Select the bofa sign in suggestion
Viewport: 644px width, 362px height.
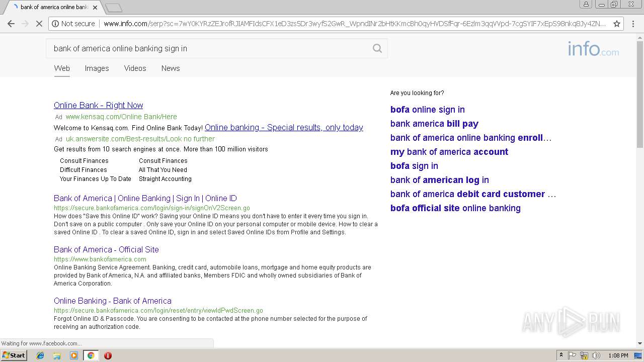pos(414,166)
